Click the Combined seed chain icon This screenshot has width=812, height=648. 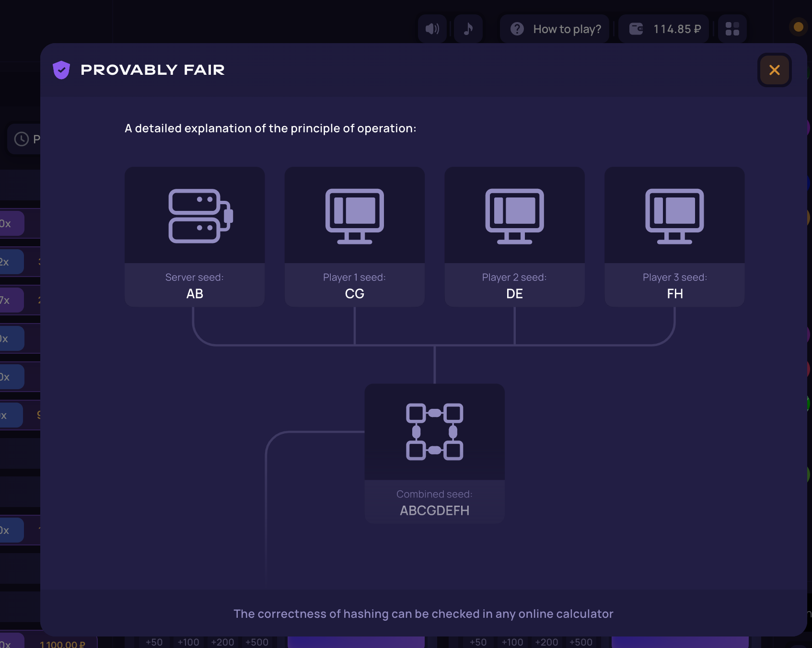coord(434,431)
